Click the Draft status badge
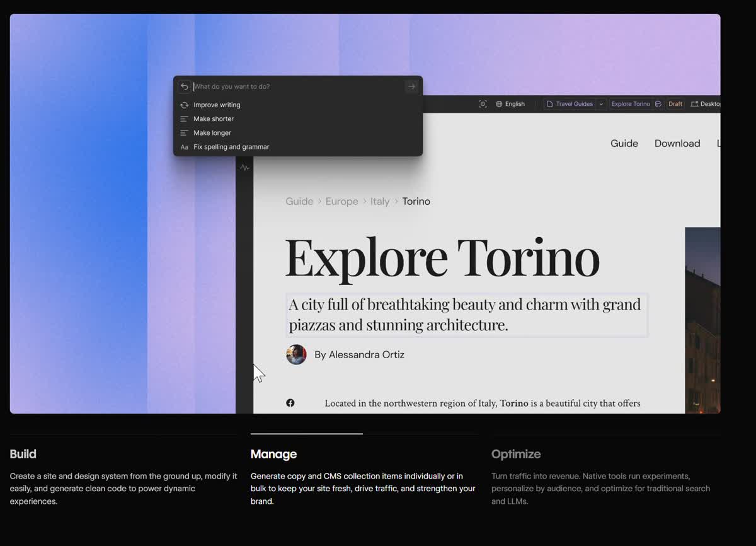 click(675, 104)
